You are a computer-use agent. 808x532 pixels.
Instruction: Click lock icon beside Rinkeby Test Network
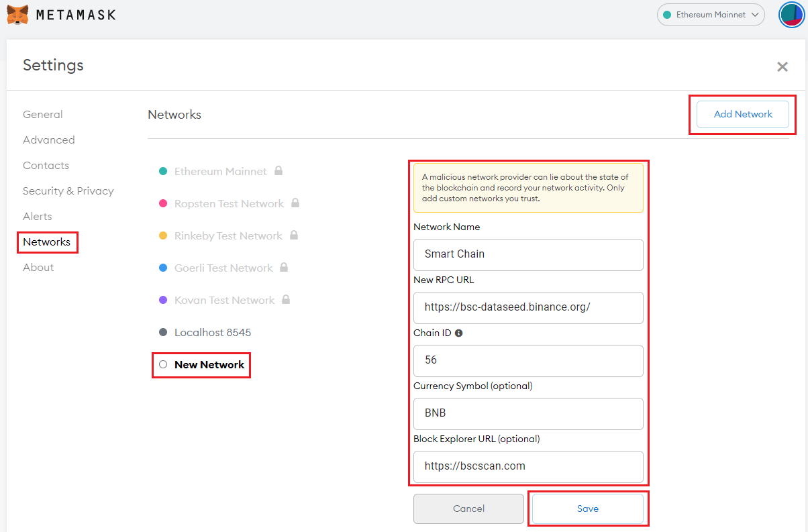[293, 235]
